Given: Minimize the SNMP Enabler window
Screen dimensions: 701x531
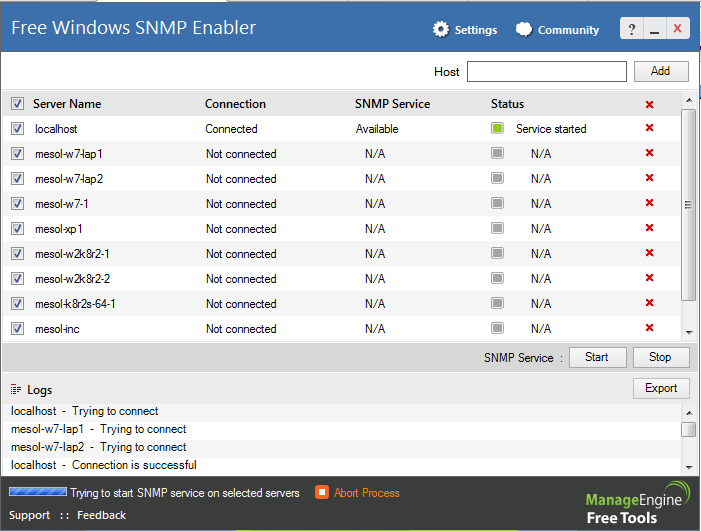Looking at the screenshot, I should (655, 29).
